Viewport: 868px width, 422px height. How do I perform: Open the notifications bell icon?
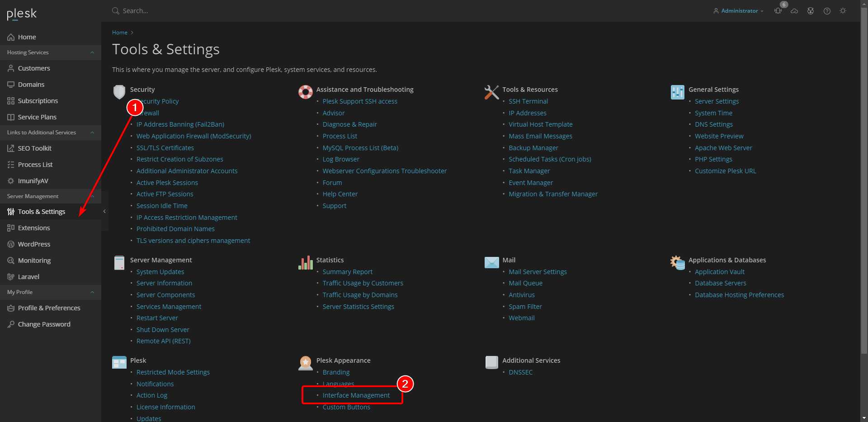[x=778, y=11]
